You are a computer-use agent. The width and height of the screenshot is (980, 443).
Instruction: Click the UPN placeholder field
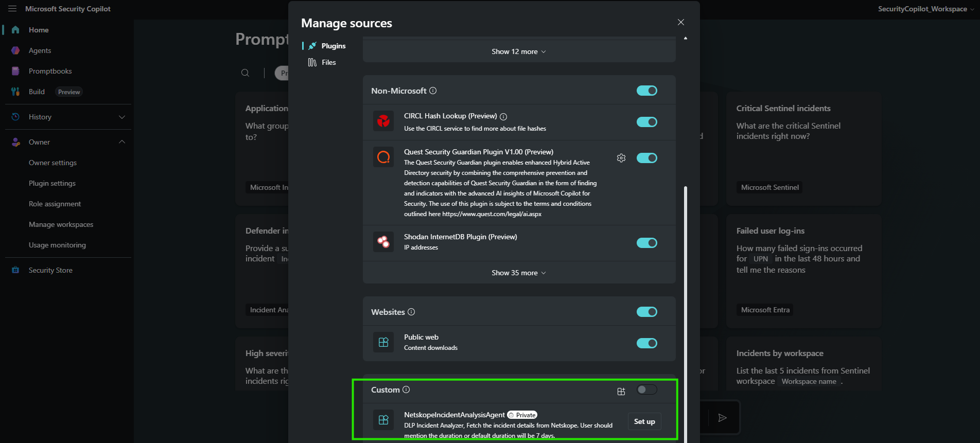click(761, 259)
